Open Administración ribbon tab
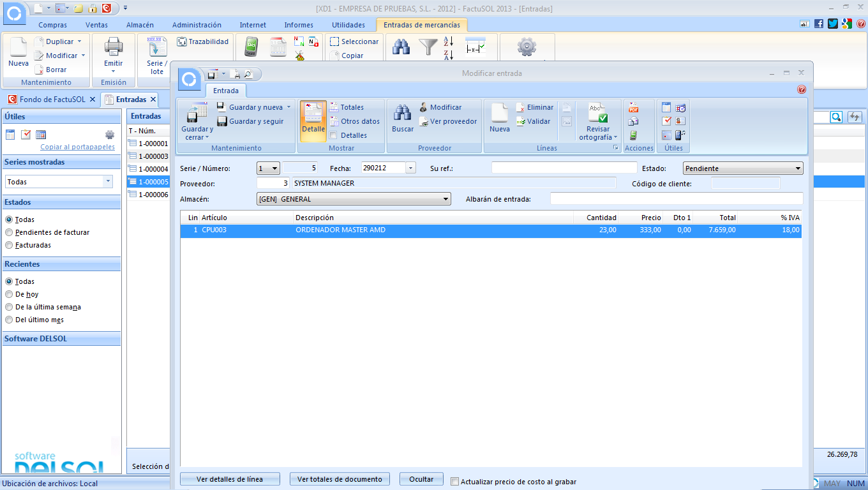868x490 pixels. tap(197, 25)
